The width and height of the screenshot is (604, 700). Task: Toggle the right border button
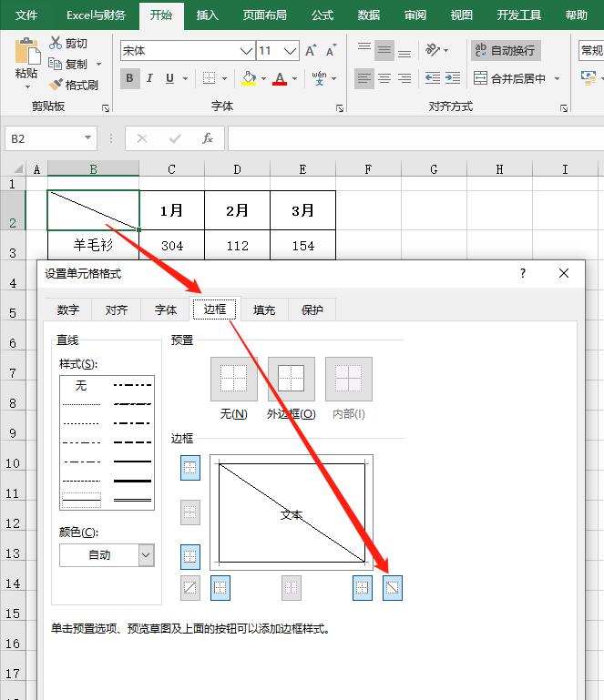pos(363,588)
